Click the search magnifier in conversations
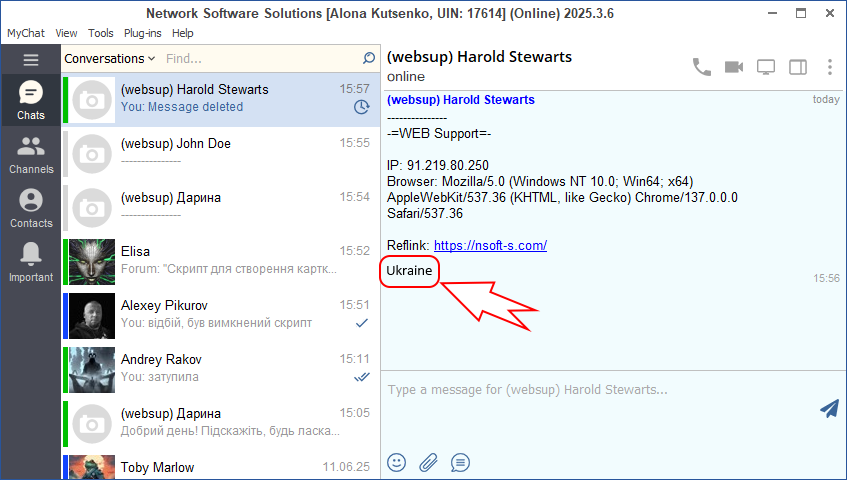Viewport: 847px width, 480px height. [369, 59]
